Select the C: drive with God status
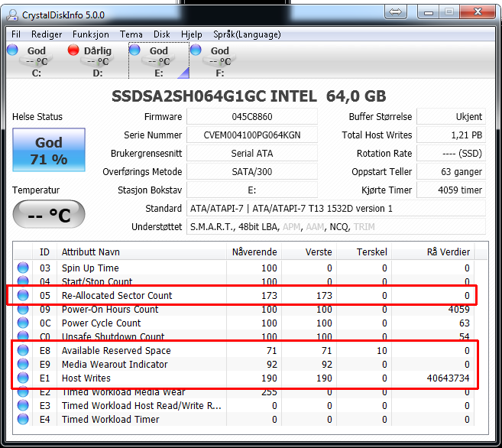This screenshot has width=502, height=448. coord(30,61)
